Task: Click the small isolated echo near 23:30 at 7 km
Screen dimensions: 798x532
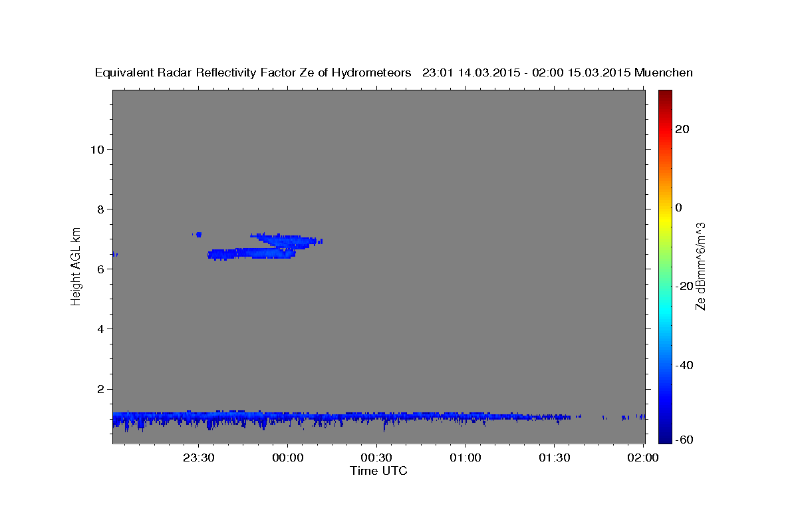Action: 198,234
